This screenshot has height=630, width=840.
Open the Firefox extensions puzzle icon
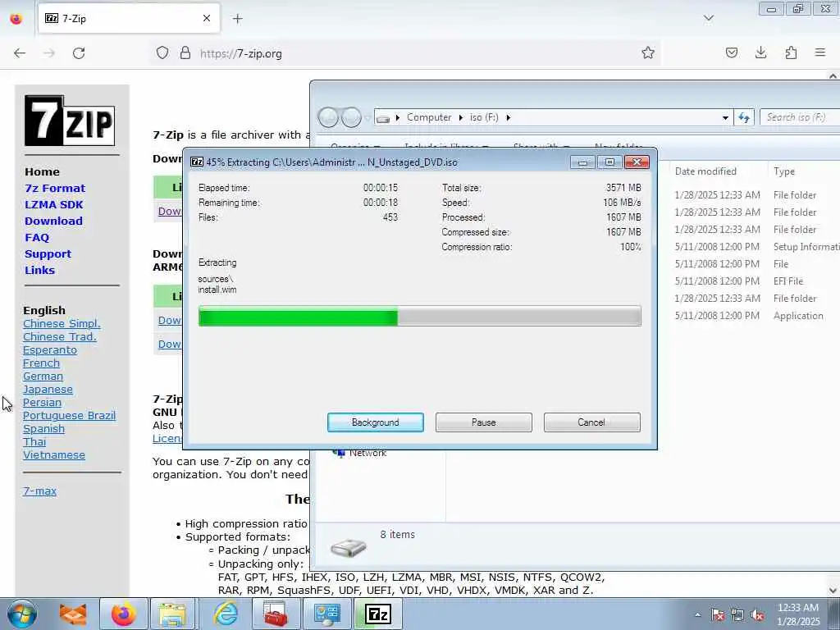791,52
